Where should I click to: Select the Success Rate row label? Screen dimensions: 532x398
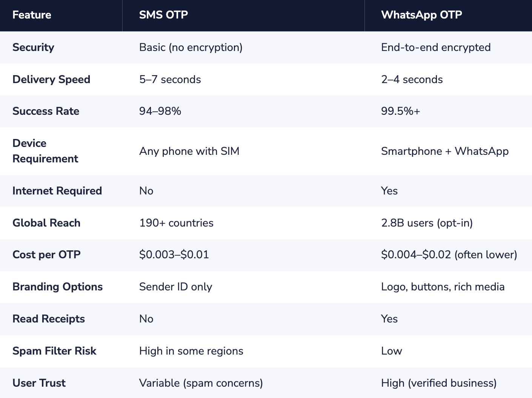click(46, 111)
